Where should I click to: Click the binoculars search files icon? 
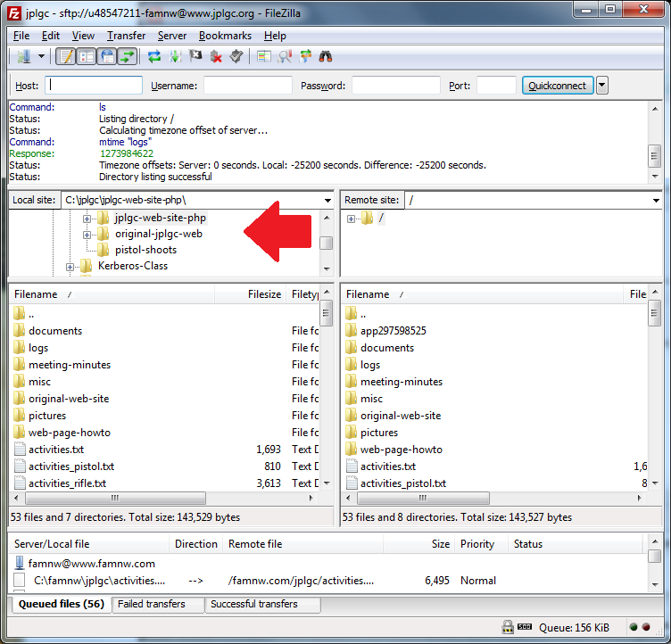pyautogui.click(x=326, y=57)
